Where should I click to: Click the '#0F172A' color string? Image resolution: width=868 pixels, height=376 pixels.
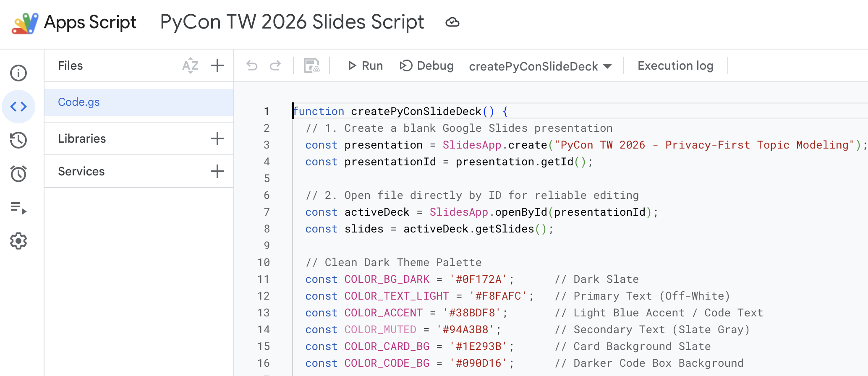478,279
